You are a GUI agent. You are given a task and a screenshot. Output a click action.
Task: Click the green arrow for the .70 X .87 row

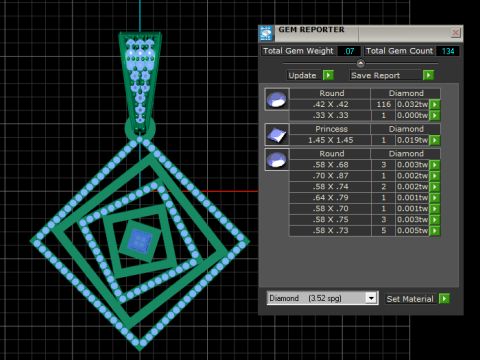(435, 176)
